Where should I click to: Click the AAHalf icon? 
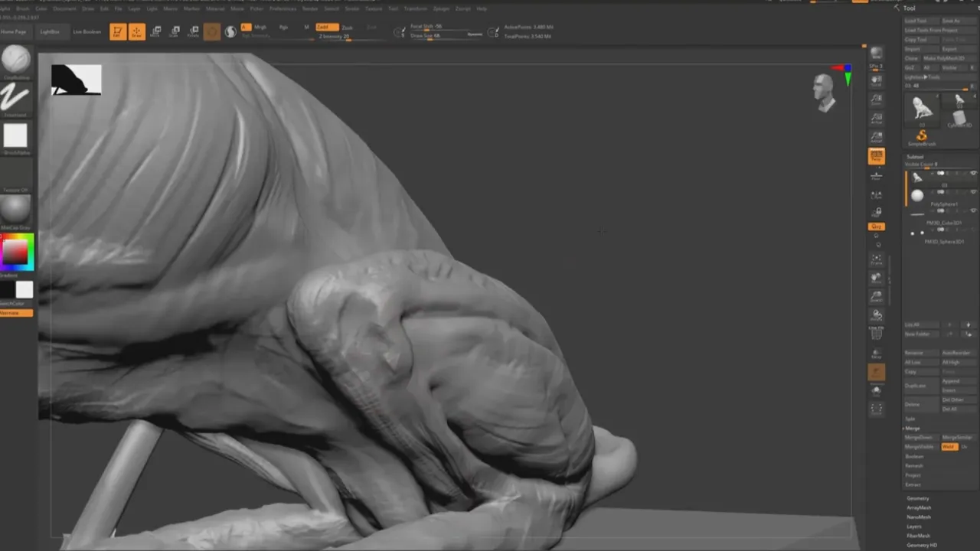[877, 137]
